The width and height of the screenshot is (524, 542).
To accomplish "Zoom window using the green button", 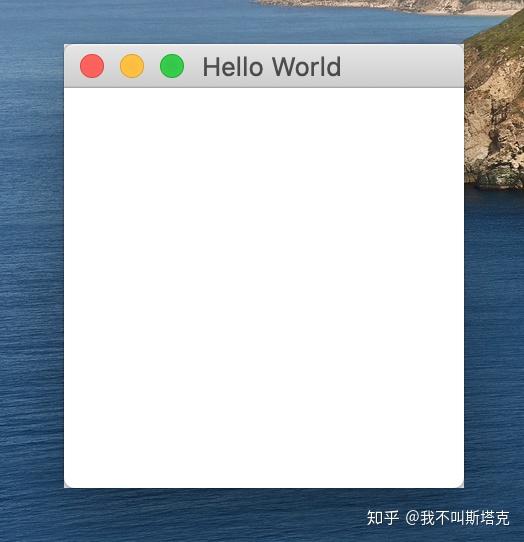I will click(172, 66).
